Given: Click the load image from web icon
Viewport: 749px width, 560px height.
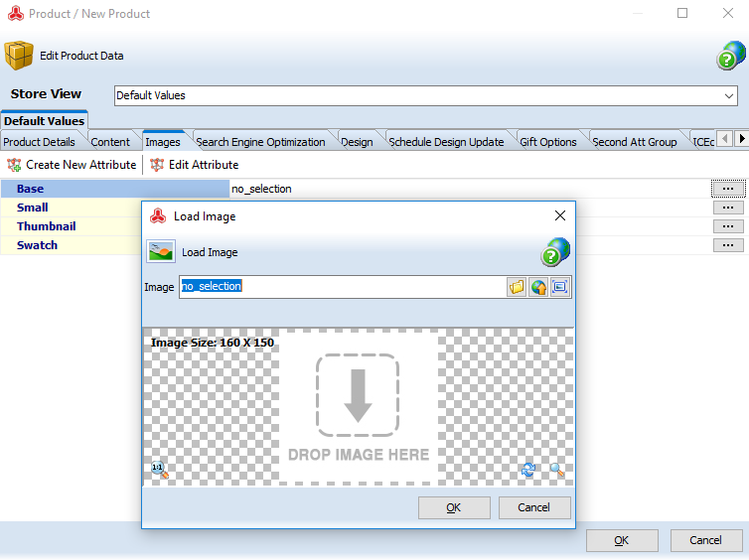Looking at the screenshot, I should 538,287.
